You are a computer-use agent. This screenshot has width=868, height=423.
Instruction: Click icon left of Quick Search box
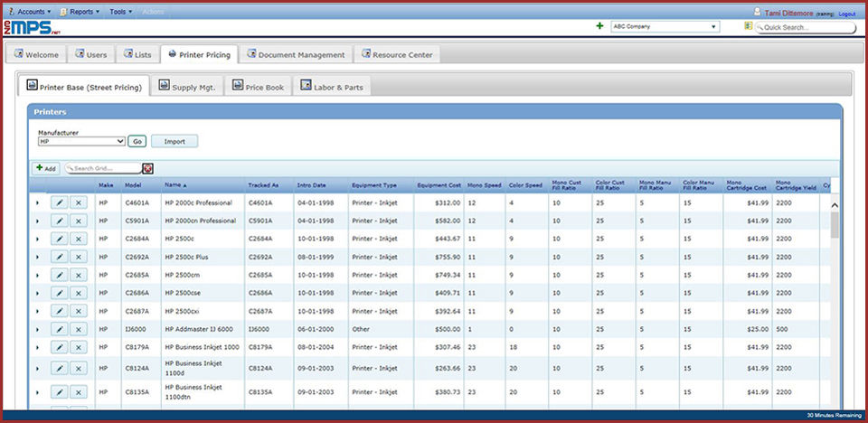749,26
